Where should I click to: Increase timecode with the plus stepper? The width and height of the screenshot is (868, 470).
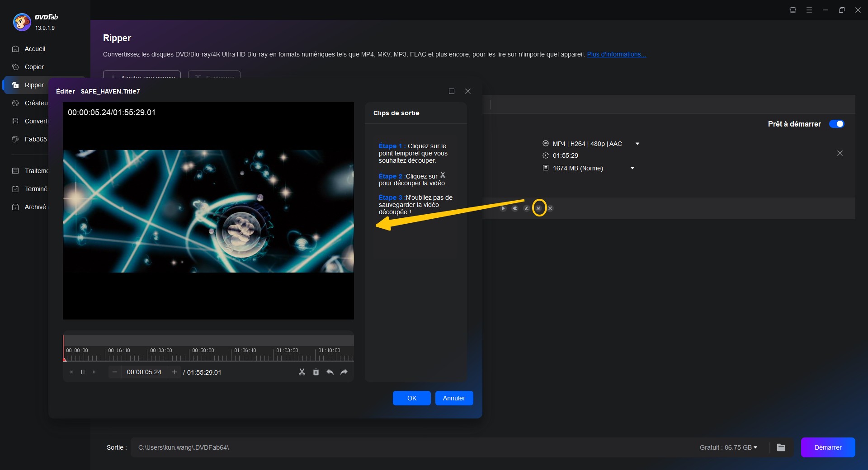(175, 372)
